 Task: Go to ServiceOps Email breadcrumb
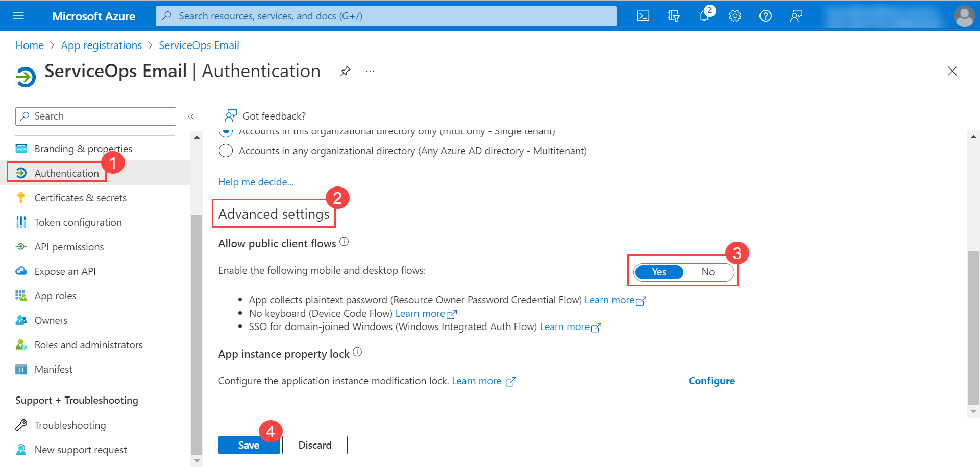[199, 45]
